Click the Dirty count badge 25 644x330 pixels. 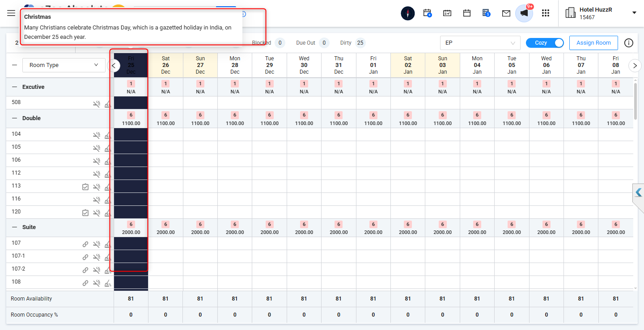[360, 43]
